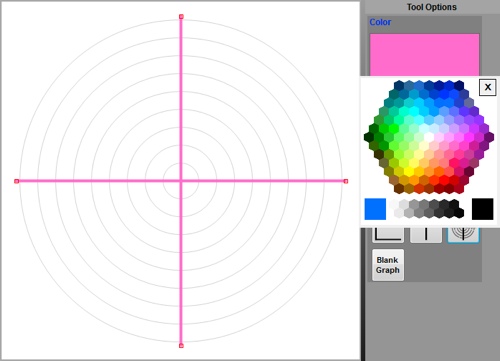The width and height of the screenshot is (500, 361).
Task: Click the Blank Graph button
Action: pos(388,265)
